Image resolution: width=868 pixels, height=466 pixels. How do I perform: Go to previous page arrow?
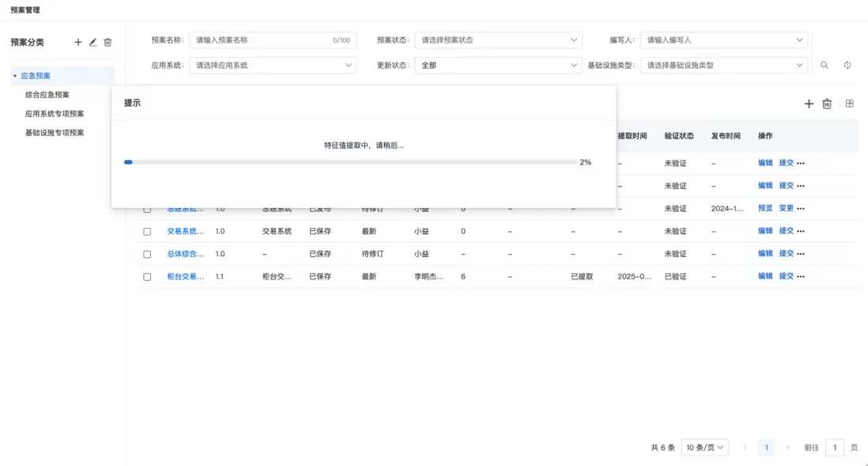pos(745,447)
